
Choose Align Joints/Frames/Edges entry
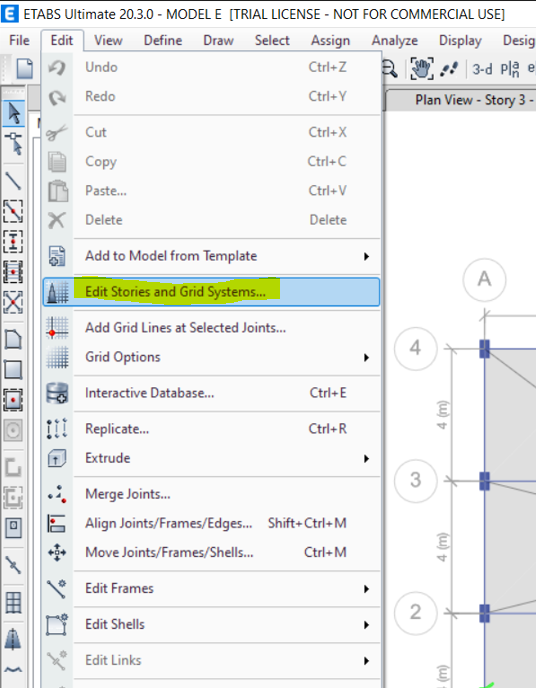pyautogui.click(x=211, y=523)
